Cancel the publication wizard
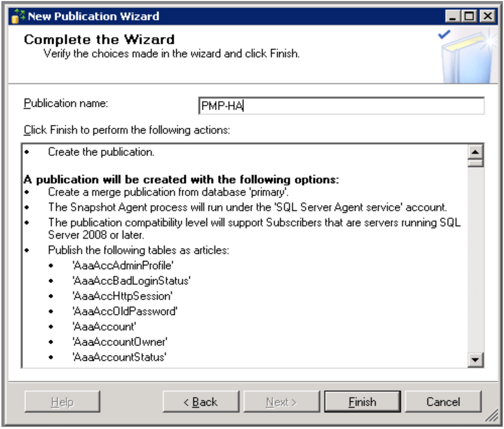This screenshot has width=504, height=429. [x=443, y=402]
